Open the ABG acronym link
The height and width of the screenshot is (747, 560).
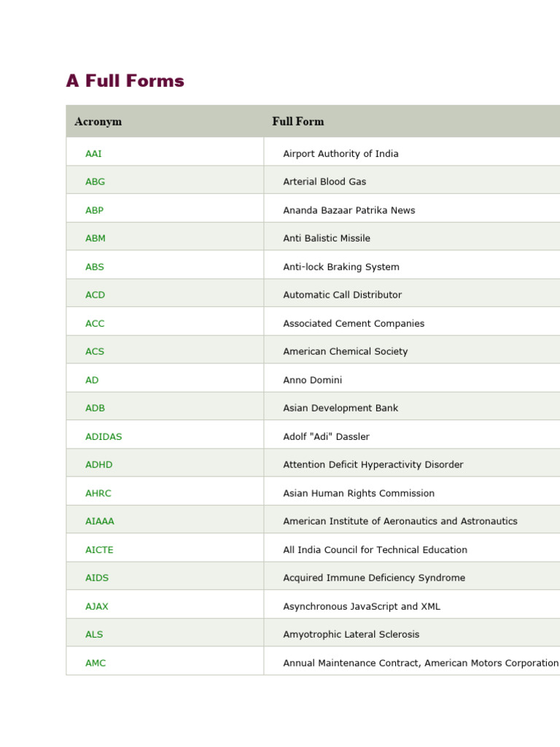(95, 182)
